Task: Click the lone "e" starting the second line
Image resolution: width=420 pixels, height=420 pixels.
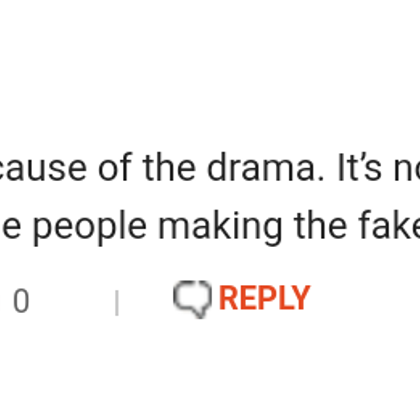Action: tap(12, 228)
